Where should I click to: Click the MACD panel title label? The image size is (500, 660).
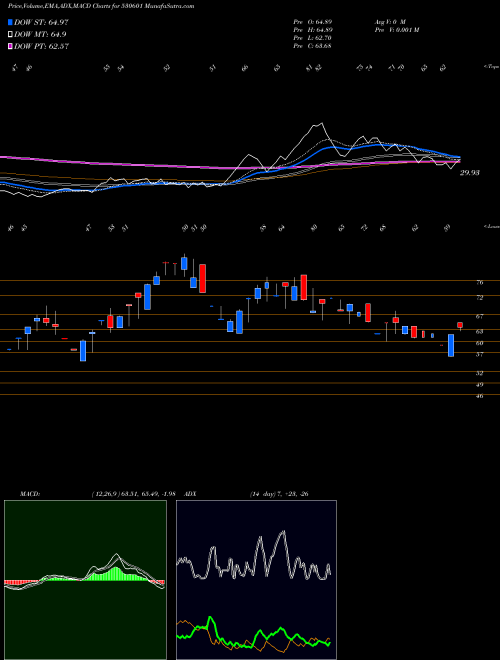click(x=29, y=494)
